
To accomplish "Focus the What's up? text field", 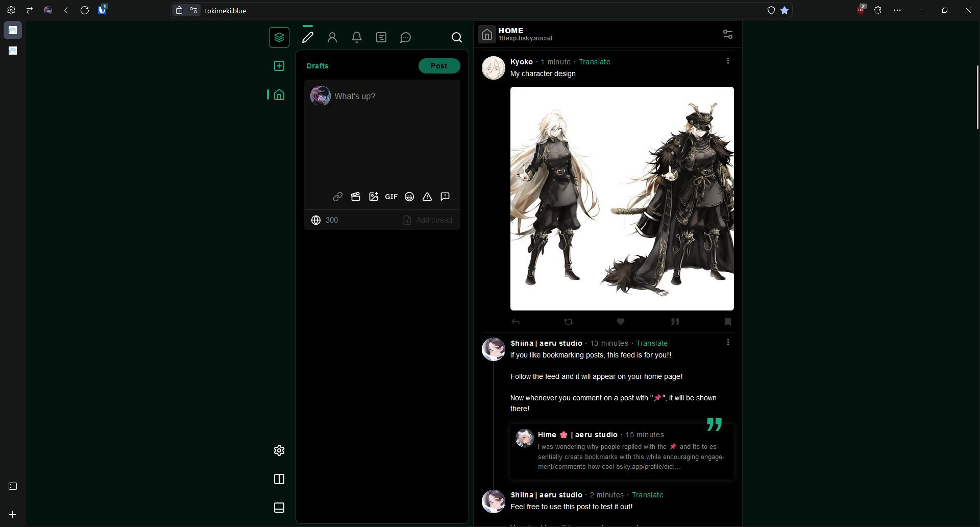I will pos(393,97).
